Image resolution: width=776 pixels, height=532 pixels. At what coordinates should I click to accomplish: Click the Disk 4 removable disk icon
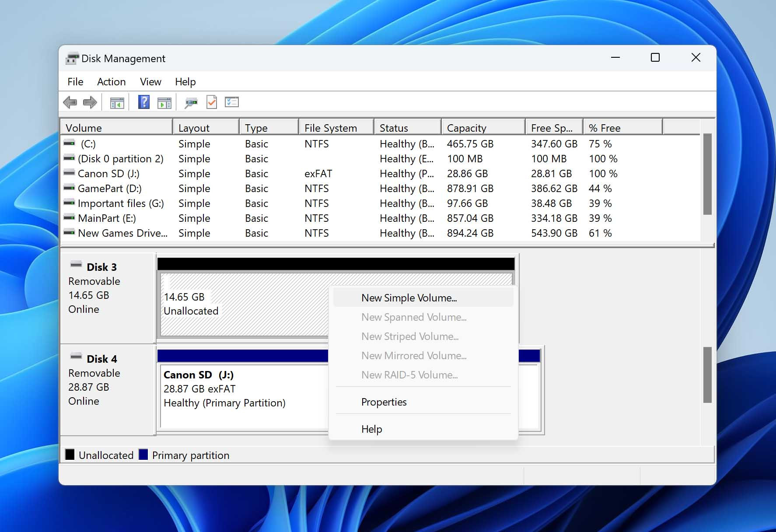[x=76, y=357]
